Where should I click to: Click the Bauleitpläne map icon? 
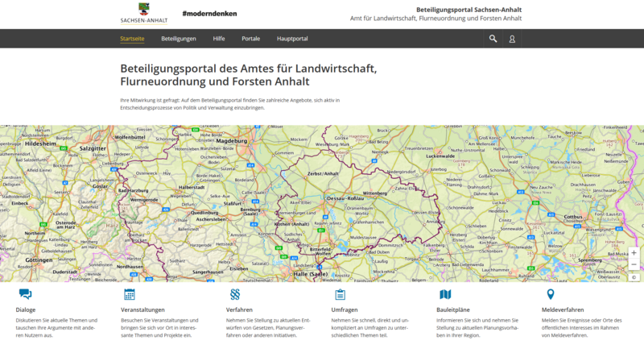click(445, 294)
